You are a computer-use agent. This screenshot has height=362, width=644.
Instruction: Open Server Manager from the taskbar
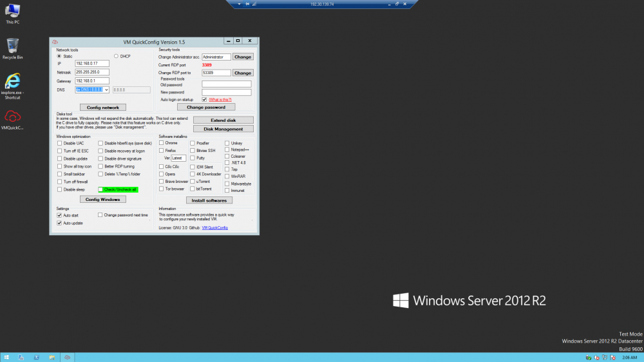point(21,357)
